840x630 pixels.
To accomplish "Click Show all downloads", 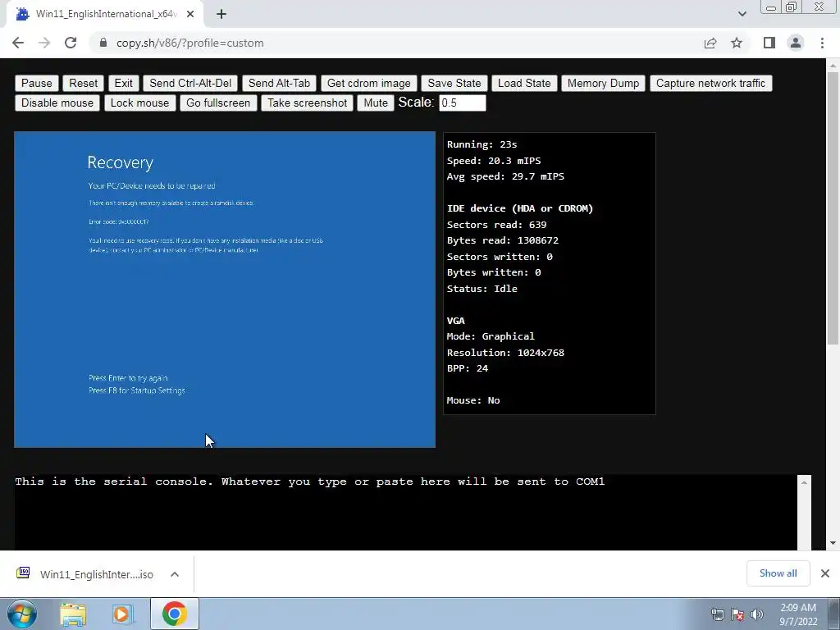I will (778, 573).
